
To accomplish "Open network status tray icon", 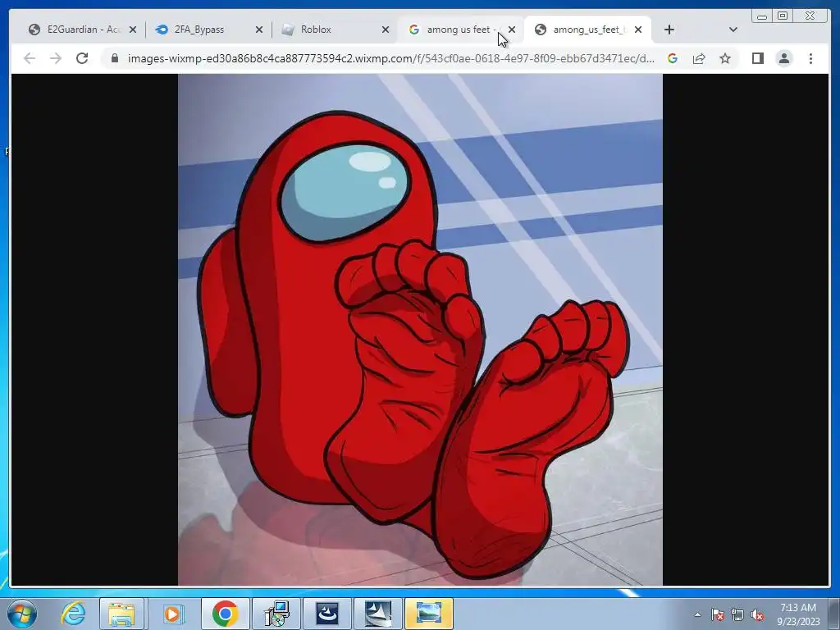I will pyautogui.click(x=737, y=614).
